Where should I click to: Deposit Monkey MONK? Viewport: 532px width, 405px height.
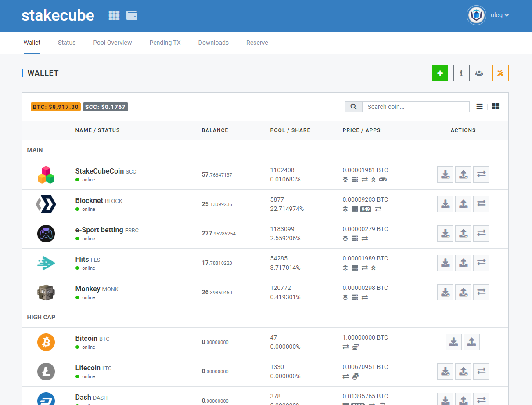coord(446,292)
